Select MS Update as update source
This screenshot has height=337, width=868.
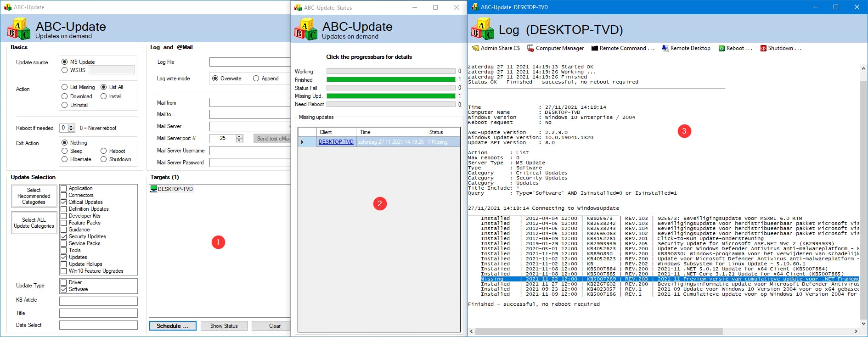(65, 62)
